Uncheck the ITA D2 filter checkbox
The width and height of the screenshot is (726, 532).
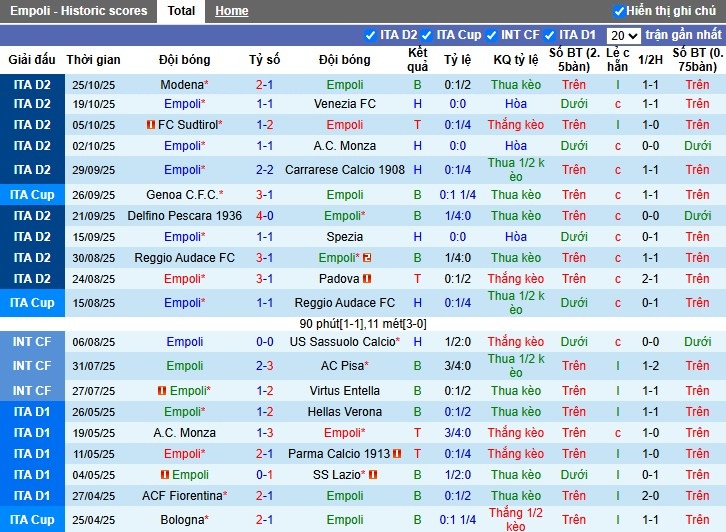tap(370, 35)
